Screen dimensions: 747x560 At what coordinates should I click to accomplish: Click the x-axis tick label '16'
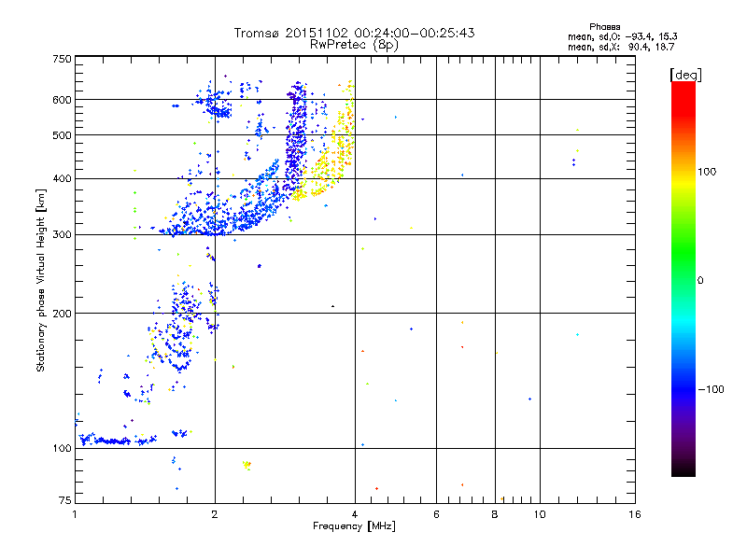point(635,514)
